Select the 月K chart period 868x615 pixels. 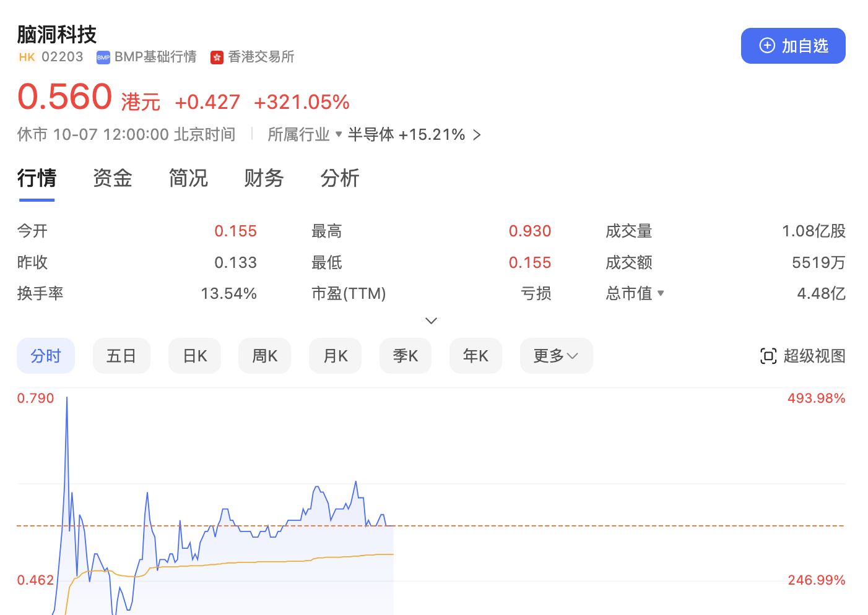[335, 356]
